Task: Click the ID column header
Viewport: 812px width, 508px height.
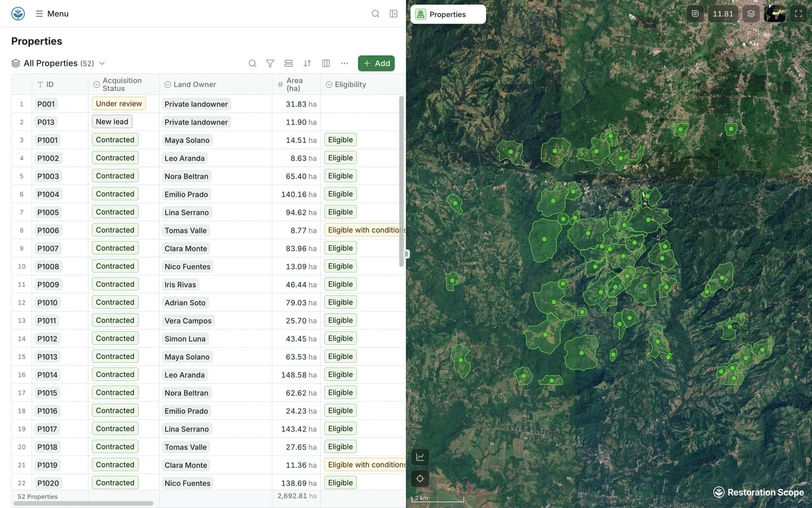Action: coord(60,84)
